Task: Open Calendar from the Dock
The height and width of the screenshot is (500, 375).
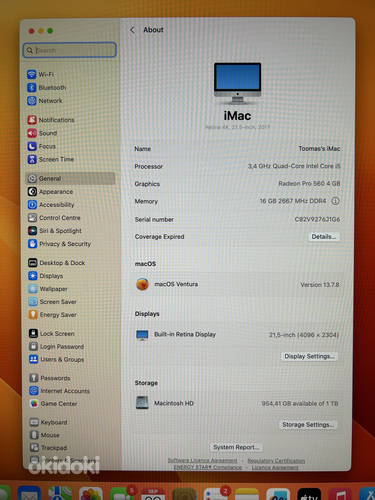Action: [153, 494]
